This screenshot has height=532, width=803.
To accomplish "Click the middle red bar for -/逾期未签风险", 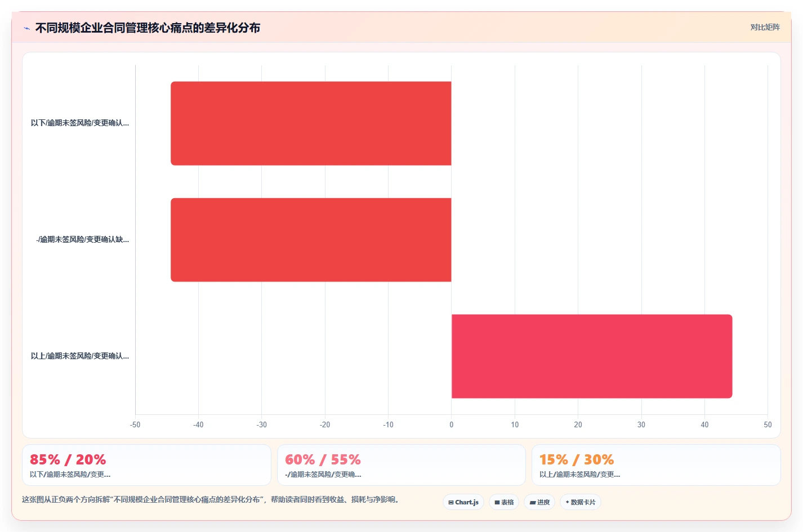I will (x=311, y=240).
